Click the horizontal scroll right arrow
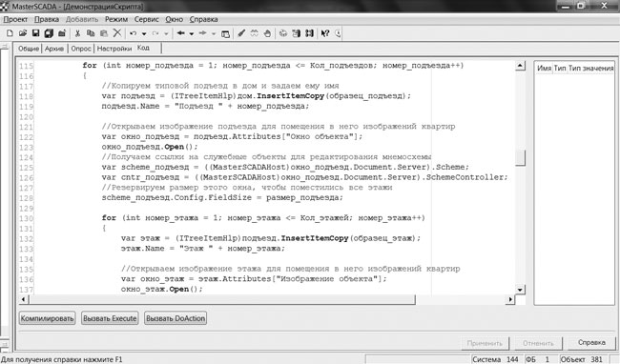 point(510,299)
